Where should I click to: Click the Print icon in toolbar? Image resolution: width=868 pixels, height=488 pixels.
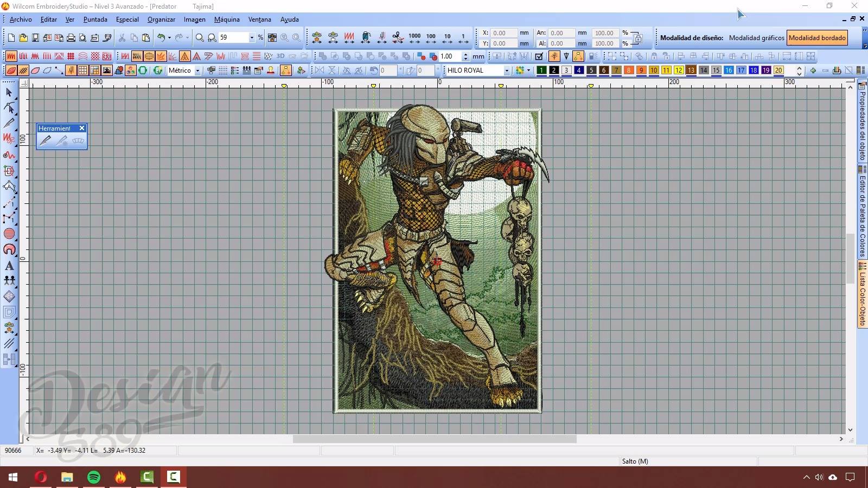tap(71, 37)
